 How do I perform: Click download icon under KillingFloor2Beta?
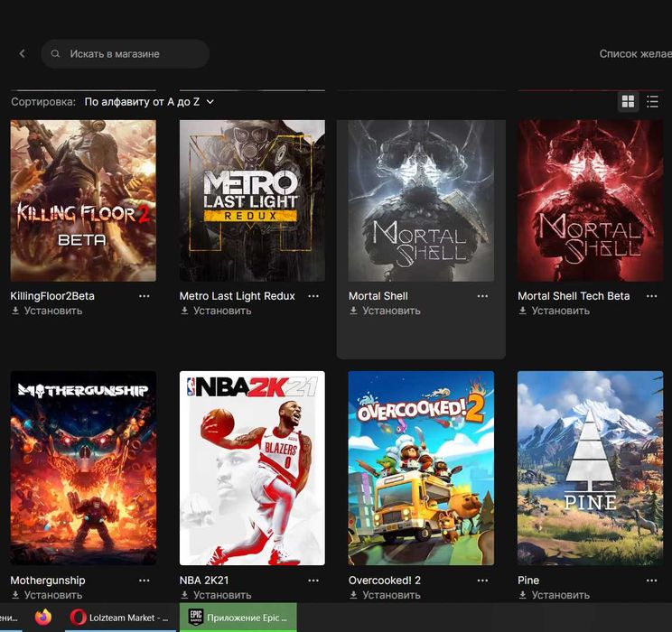tap(15, 311)
